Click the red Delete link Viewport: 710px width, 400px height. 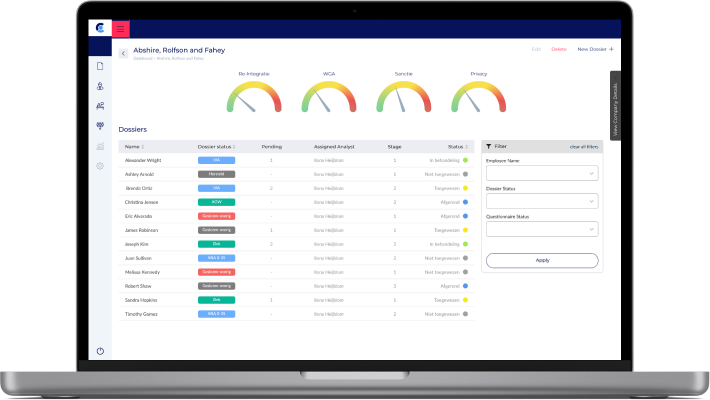tap(559, 49)
